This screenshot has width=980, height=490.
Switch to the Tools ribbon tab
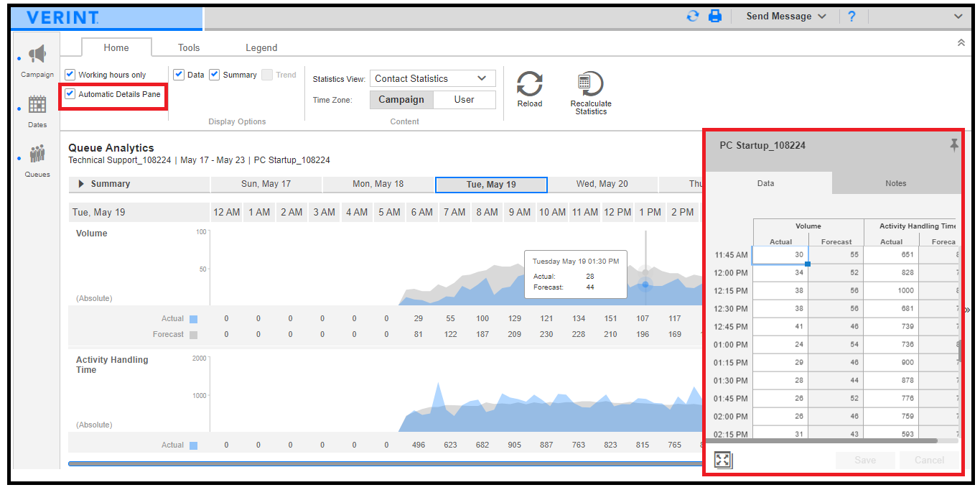click(x=189, y=48)
